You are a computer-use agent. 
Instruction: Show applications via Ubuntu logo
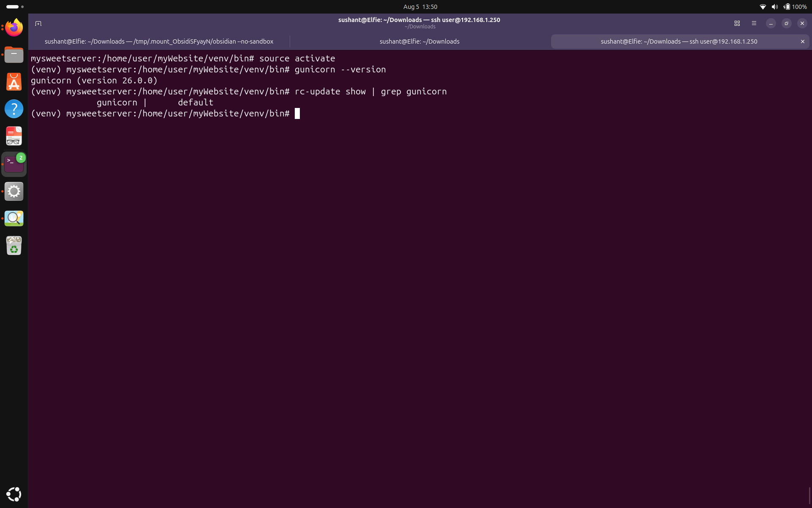click(14, 494)
